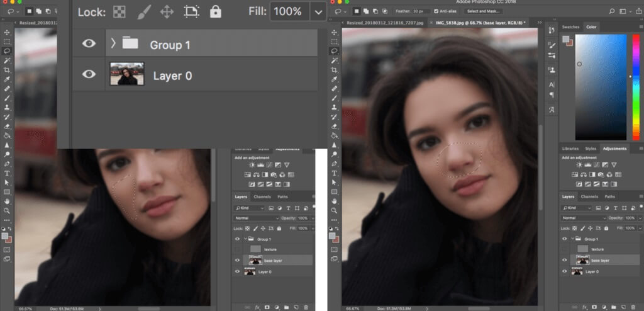Select the Zoom tool in right window
This screenshot has height=311, width=644.
point(335,211)
